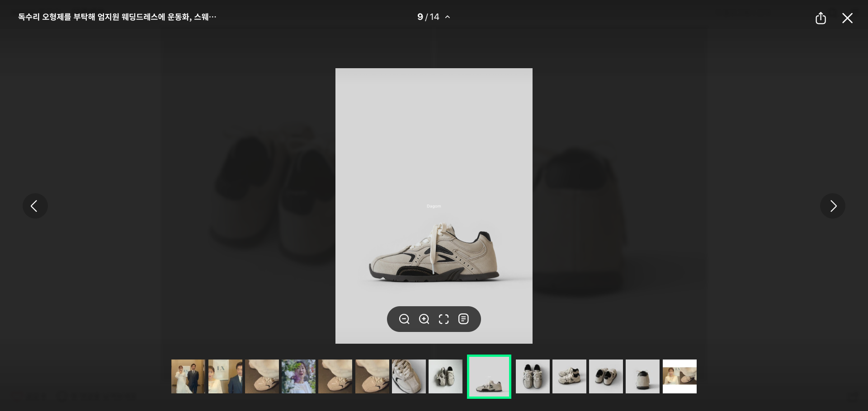Open the last thumbnail with woman and shoe
868x411 pixels.
point(679,376)
